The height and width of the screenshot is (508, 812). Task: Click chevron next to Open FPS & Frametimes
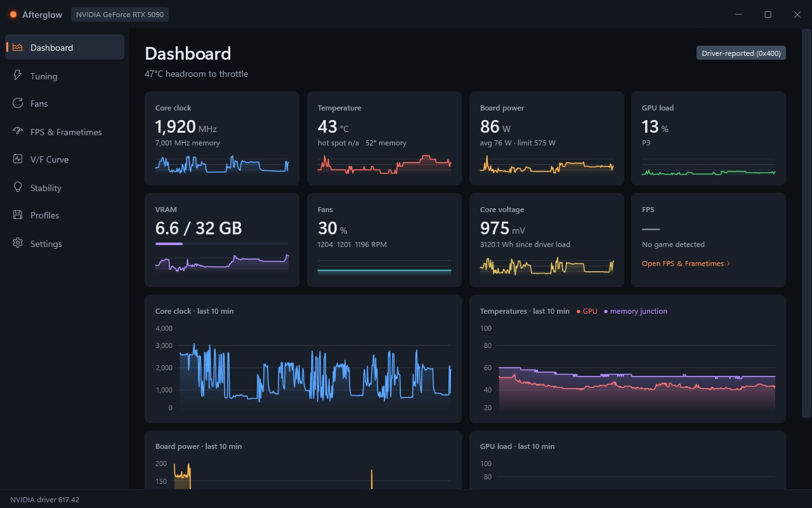click(x=728, y=264)
